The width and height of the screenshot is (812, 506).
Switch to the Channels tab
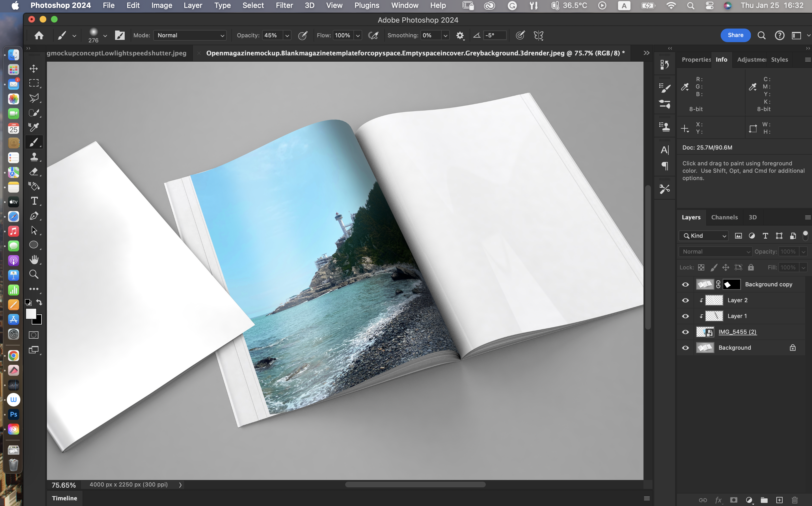724,217
